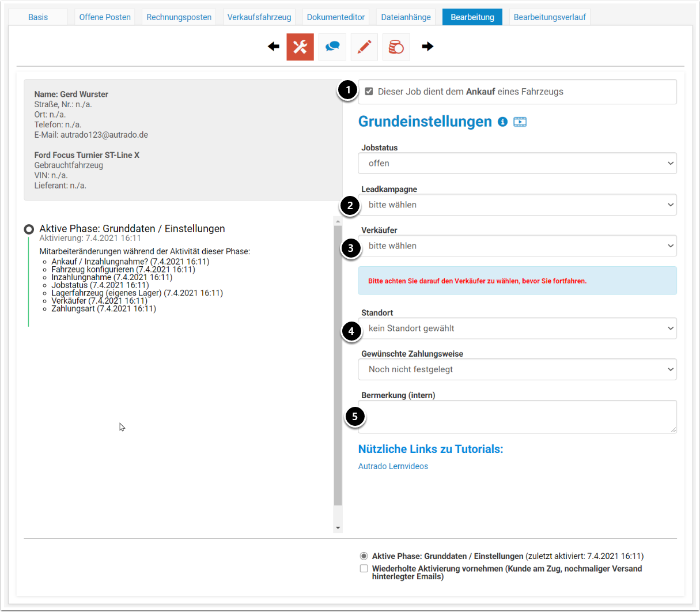Open the video tutorial icon beside Grundeinstellungen
The width and height of the screenshot is (700, 612).
520,122
